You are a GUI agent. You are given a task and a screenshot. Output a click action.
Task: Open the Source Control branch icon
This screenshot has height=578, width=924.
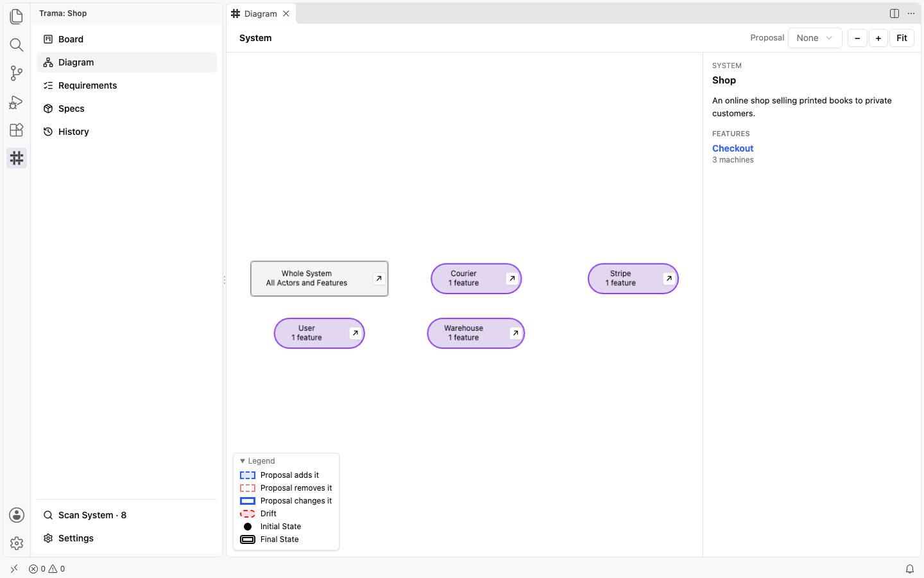pos(17,73)
